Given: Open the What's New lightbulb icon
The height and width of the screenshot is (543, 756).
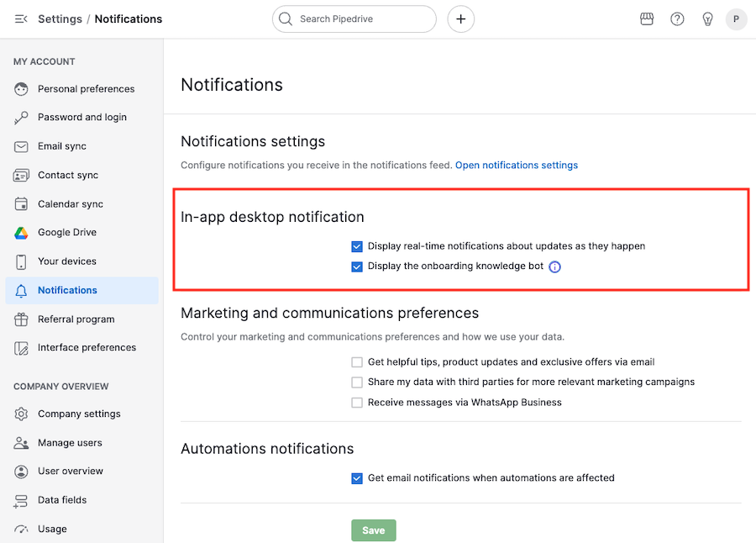Looking at the screenshot, I should click(x=707, y=18).
